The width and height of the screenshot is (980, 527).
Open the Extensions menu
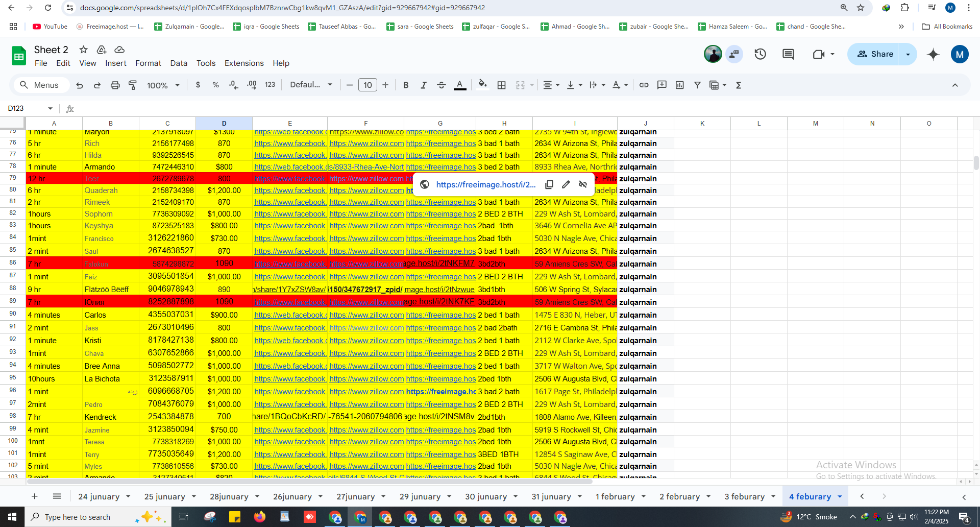244,63
